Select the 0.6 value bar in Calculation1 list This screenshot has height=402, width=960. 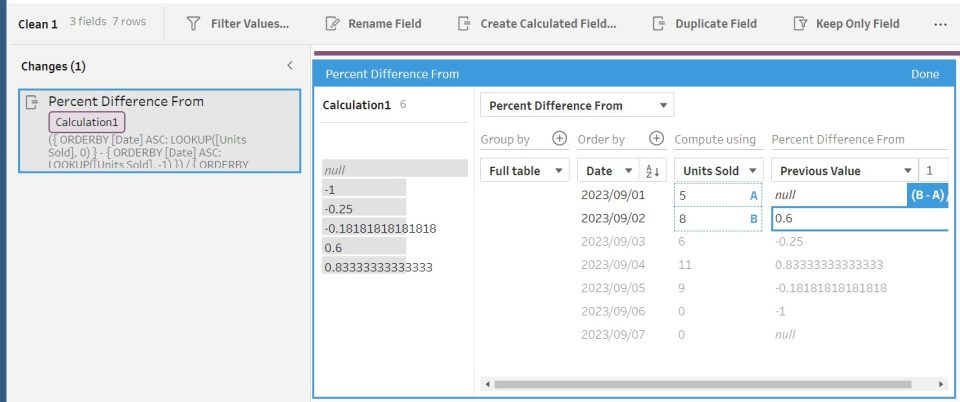[x=364, y=247]
